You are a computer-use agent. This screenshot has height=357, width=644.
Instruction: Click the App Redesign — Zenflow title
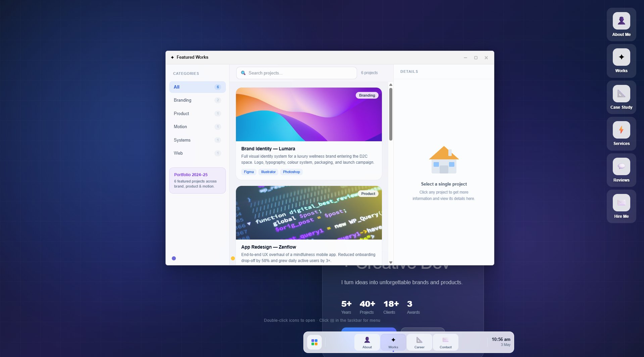point(268,247)
